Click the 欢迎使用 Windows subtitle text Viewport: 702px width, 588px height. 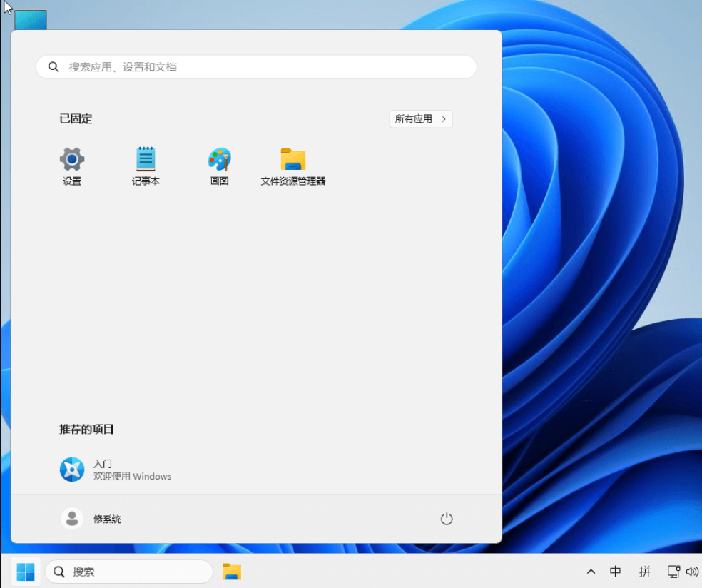coord(132,476)
